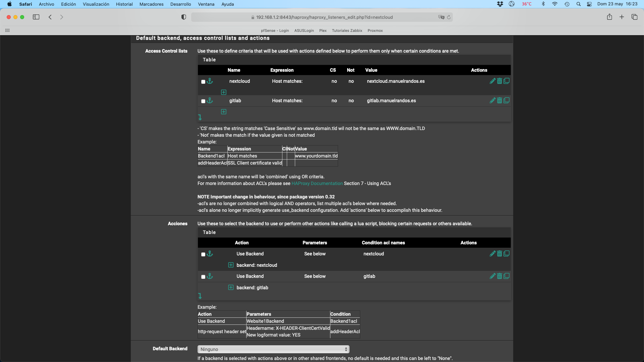Screen dimensions: 644x362
Task: Open the Safari share menu
Action: 609,17
